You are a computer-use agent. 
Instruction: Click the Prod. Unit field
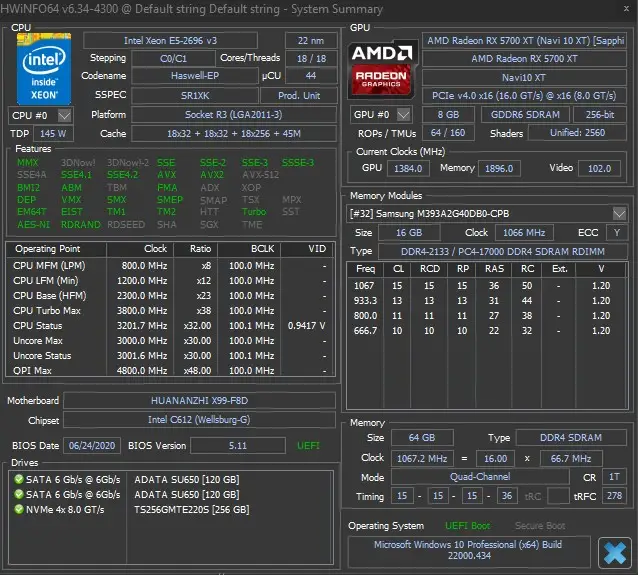tap(299, 96)
